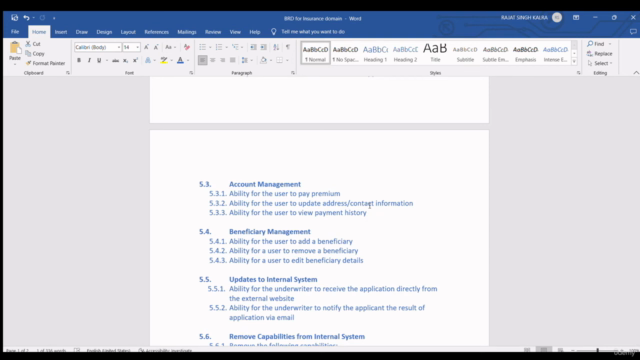
Task: Click the Paste clipboard icon
Action: 15,48
